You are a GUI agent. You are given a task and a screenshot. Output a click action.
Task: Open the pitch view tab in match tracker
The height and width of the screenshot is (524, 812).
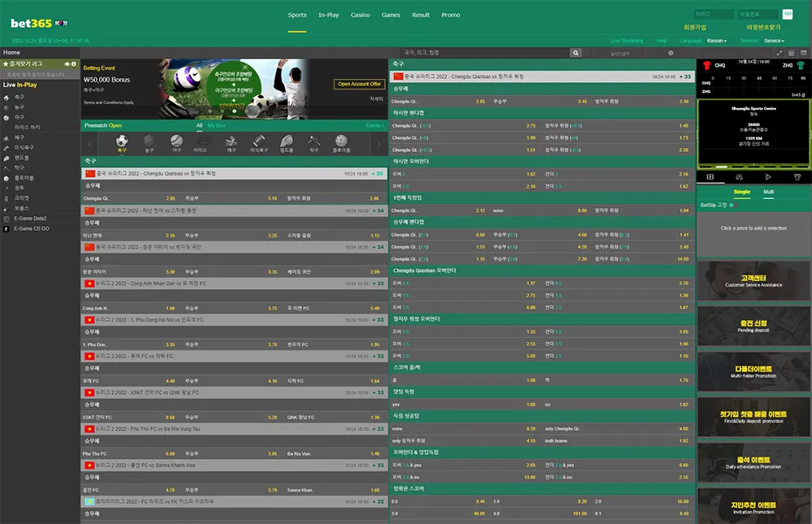coord(710,177)
